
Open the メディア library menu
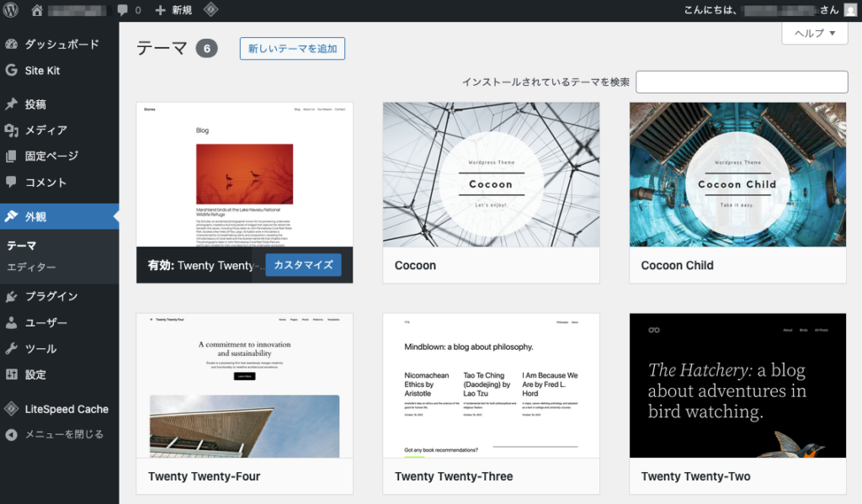60,130
